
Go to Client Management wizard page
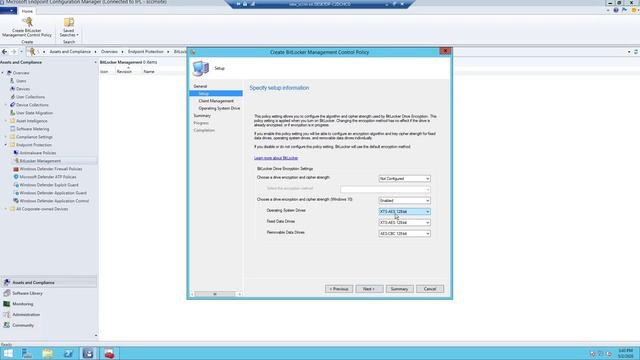(216, 101)
